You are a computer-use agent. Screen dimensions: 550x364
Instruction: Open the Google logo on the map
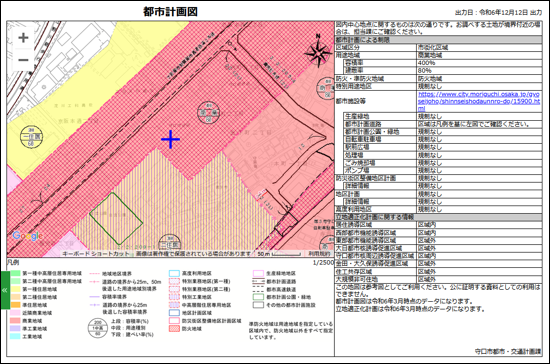point(28,236)
